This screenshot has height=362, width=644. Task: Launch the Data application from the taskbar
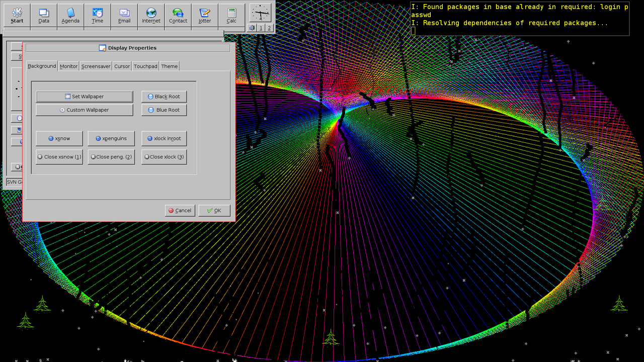click(x=44, y=15)
